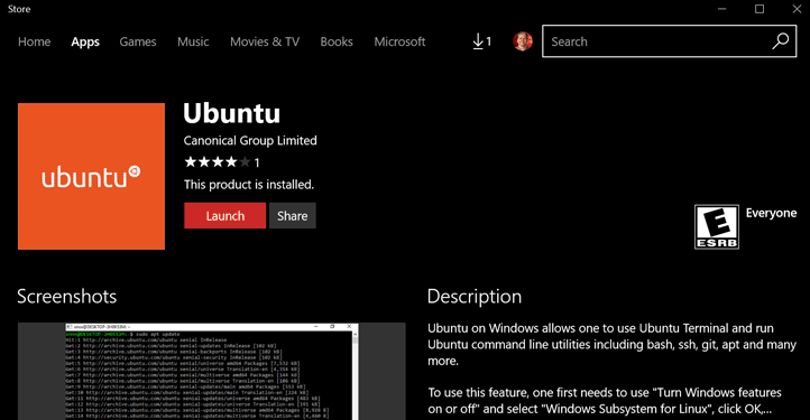The height and width of the screenshot is (420, 810).
Task: Click the star rating under Canonical Group Limited
Action: point(217,162)
